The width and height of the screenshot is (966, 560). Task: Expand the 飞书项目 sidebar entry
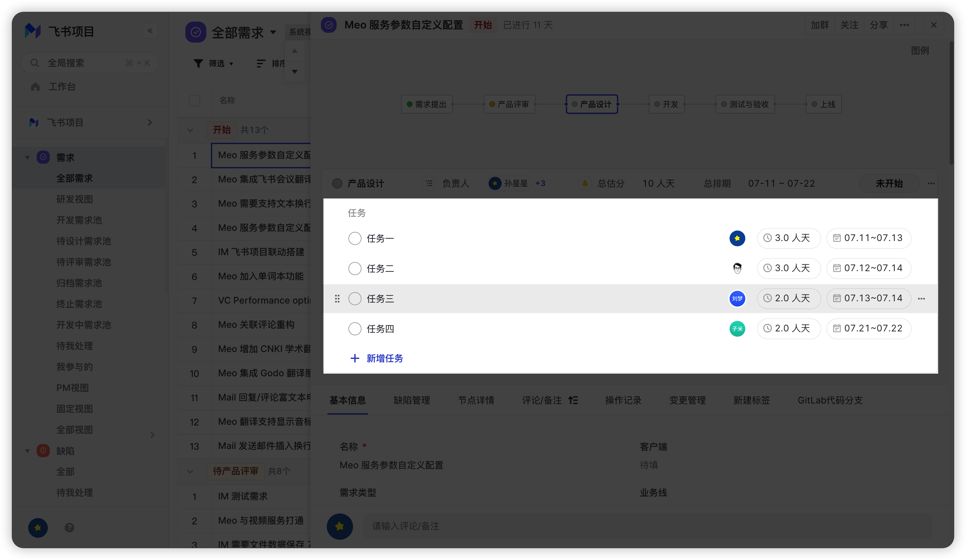pyautogui.click(x=150, y=123)
